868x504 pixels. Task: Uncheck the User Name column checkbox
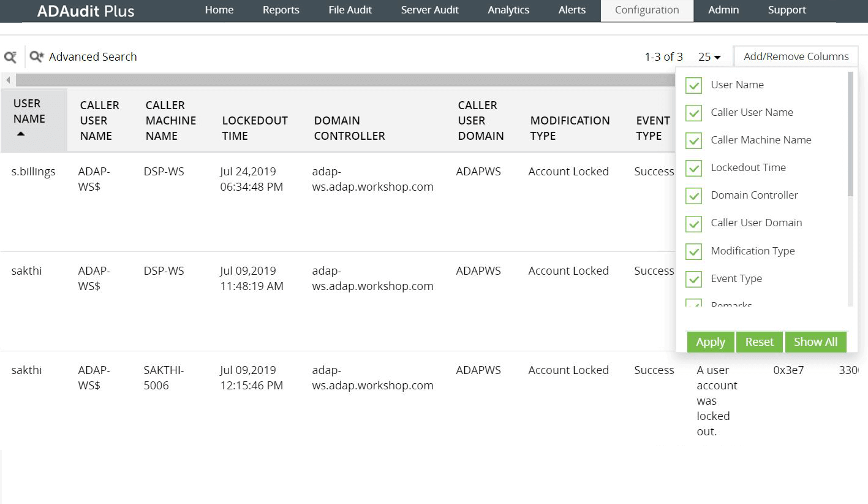click(693, 85)
